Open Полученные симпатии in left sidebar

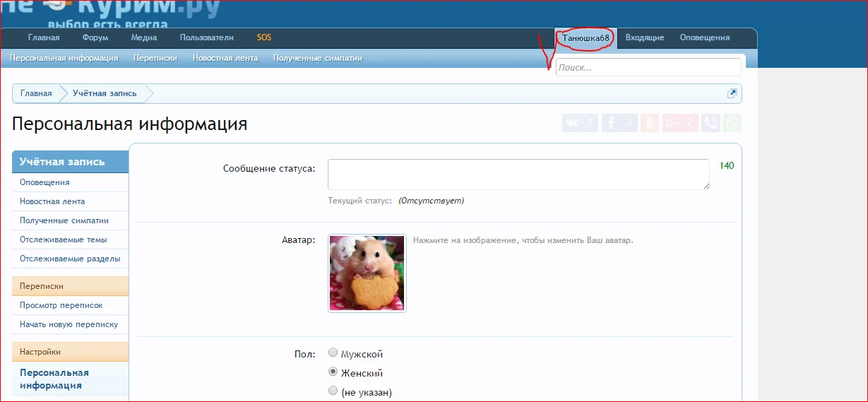(x=64, y=220)
